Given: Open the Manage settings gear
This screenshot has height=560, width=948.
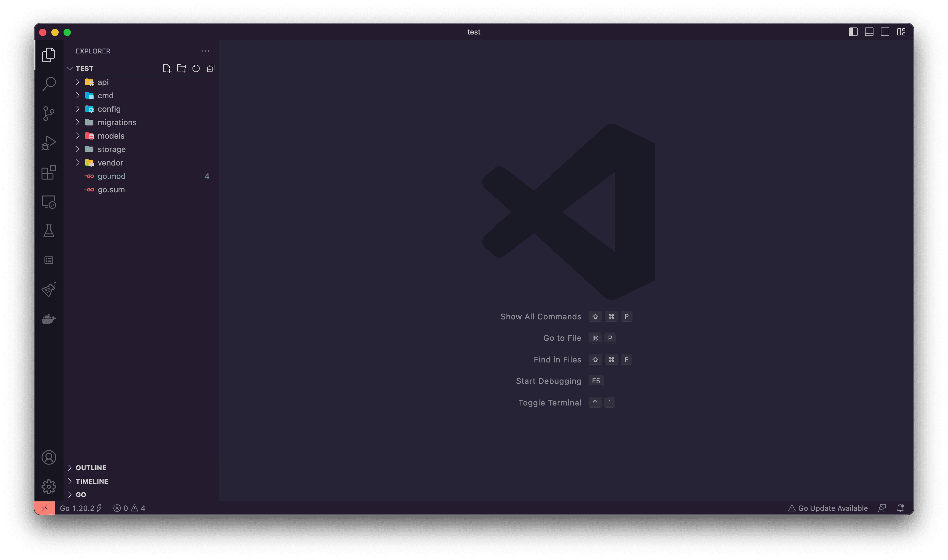Looking at the screenshot, I should coord(49,486).
